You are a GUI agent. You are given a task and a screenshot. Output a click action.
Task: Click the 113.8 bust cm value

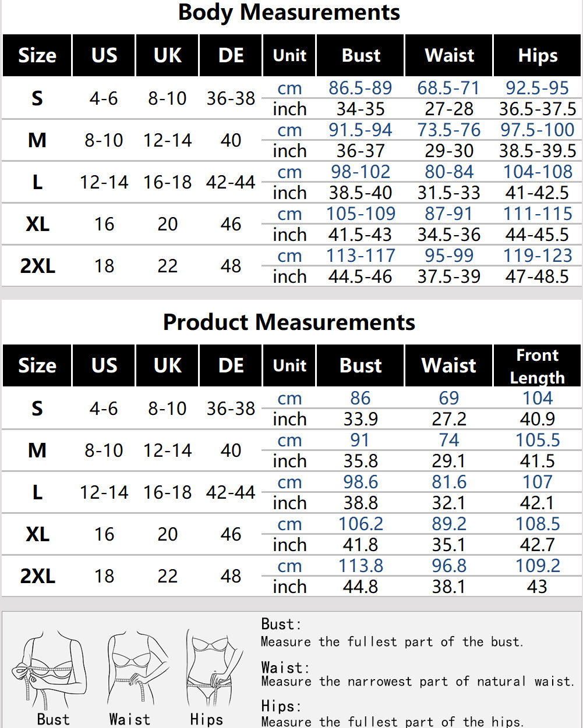coord(361,566)
